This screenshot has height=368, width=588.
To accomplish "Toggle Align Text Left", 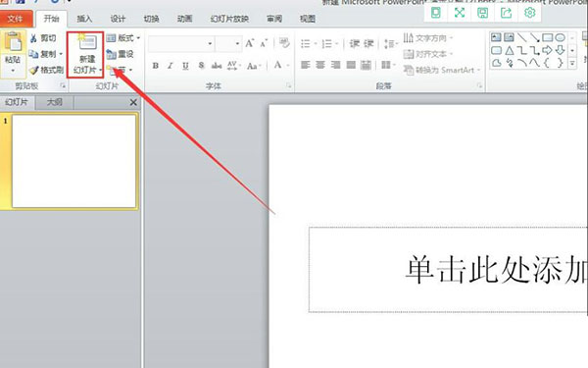I will tap(305, 65).
